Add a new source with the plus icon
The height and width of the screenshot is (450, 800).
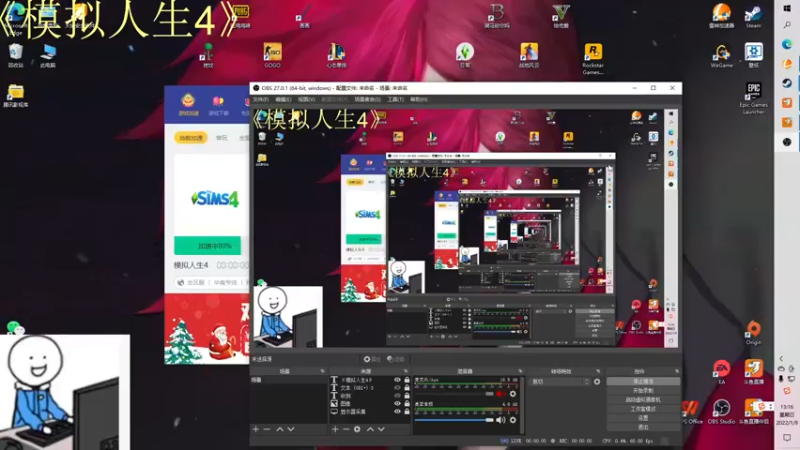[x=335, y=429]
